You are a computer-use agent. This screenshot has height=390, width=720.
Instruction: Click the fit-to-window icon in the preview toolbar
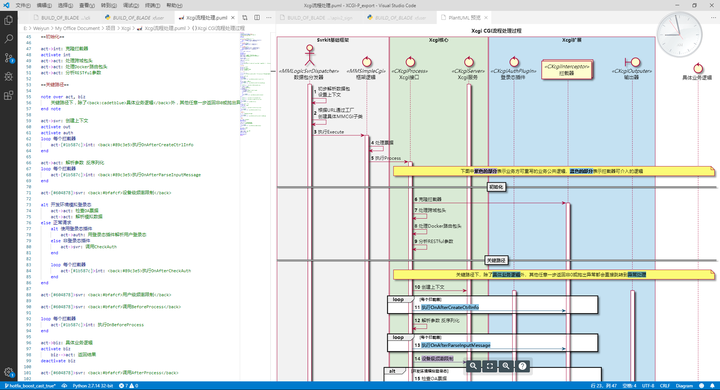click(x=489, y=366)
